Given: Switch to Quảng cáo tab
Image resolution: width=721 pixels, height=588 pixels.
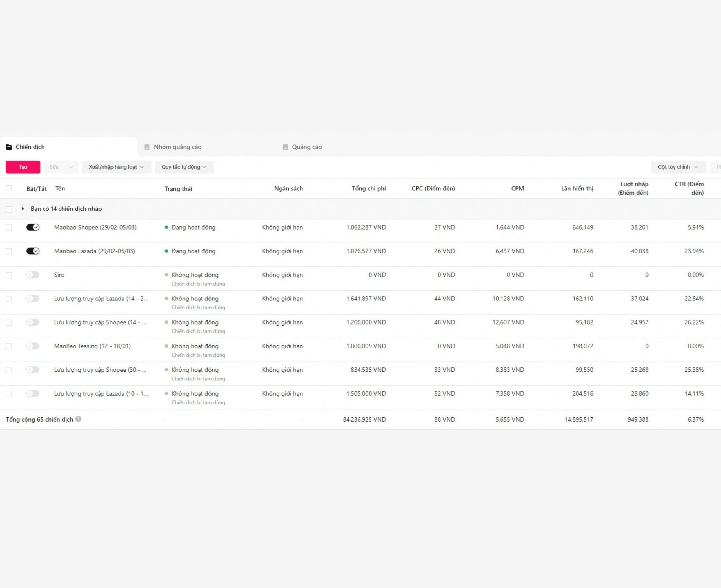Looking at the screenshot, I should [x=307, y=147].
